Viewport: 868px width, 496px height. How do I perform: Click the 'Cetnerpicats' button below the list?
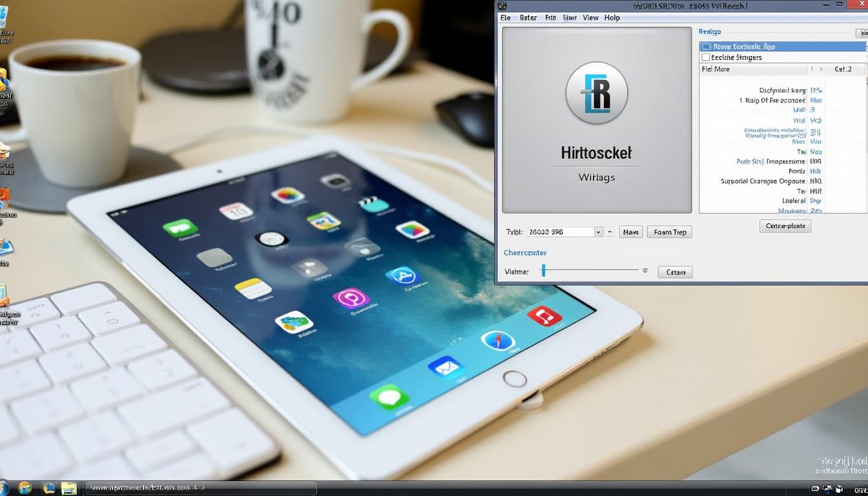[785, 226]
